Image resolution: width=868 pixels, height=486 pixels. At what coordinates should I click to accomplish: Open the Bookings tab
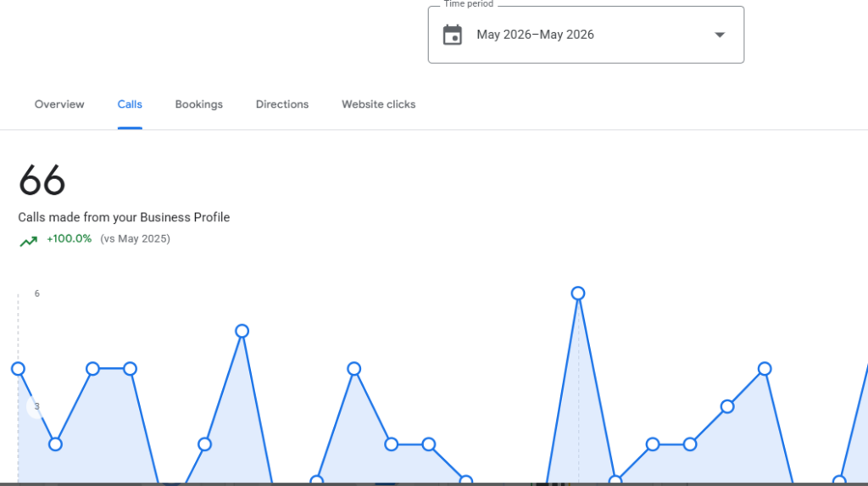pos(198,104)
